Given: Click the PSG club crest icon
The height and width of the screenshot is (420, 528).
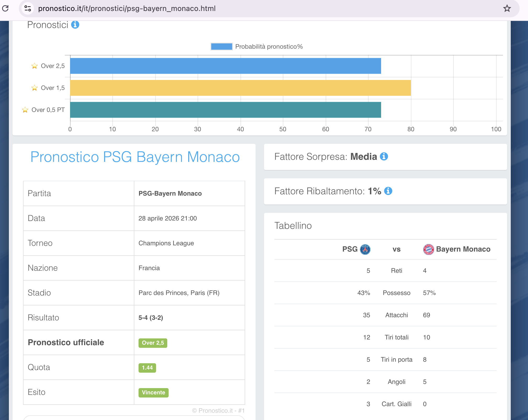Looking at the screenshot, I should [x=365, y=249].
